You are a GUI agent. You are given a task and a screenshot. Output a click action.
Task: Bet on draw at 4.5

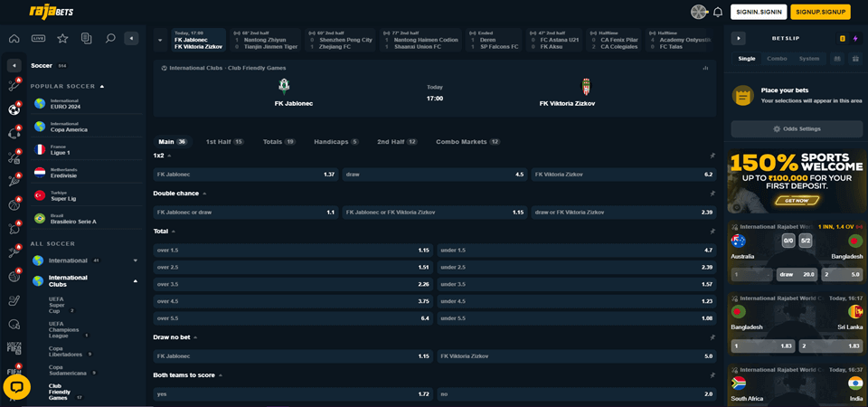tap(435, 175)
